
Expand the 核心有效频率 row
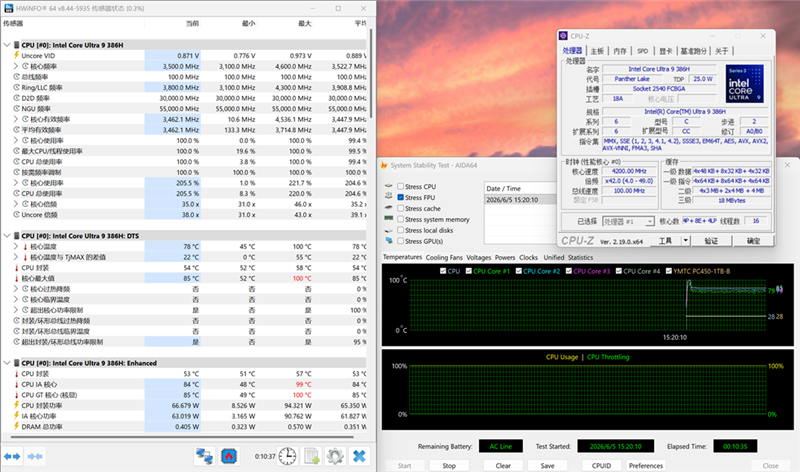tap(16, 119)
